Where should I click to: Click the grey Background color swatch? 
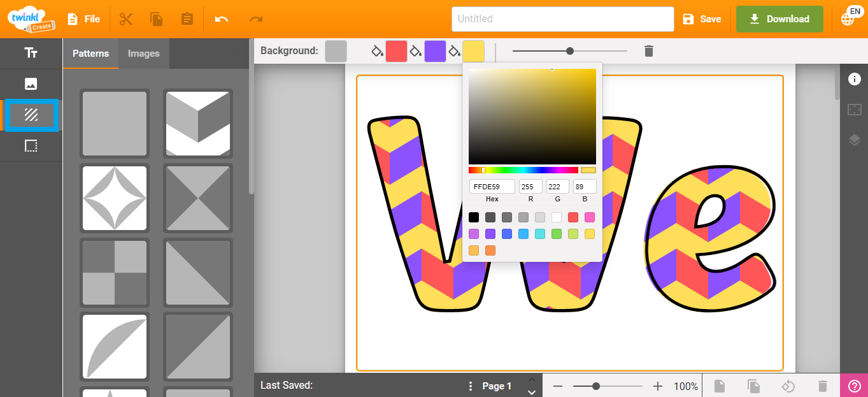(336, 51)
